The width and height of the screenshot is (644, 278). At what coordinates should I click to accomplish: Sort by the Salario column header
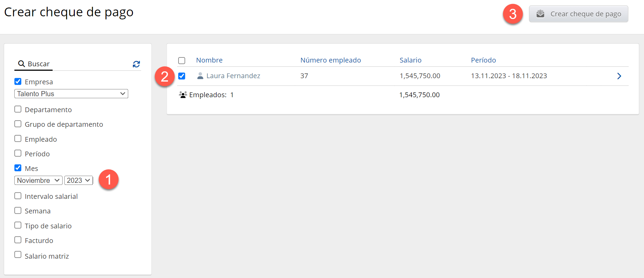pos(410,60)
